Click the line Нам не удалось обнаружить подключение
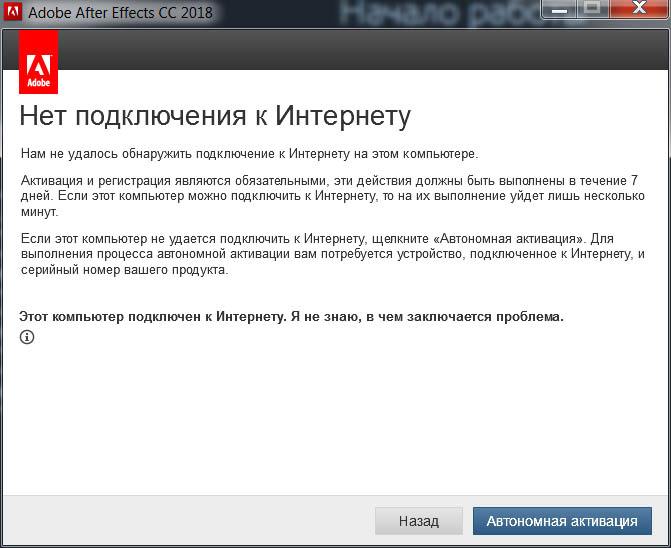 pyautogui.click(x=249, y=154)
